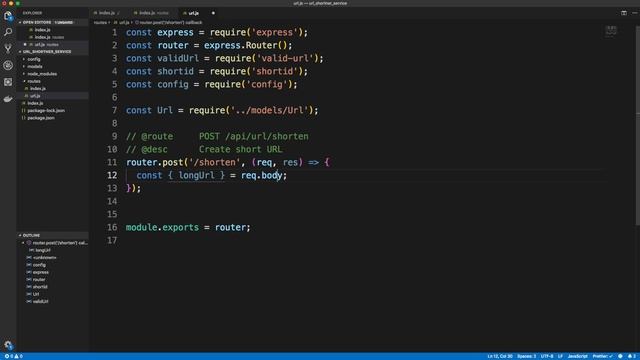Click the feedback smiley in status bar

[620, 356]
